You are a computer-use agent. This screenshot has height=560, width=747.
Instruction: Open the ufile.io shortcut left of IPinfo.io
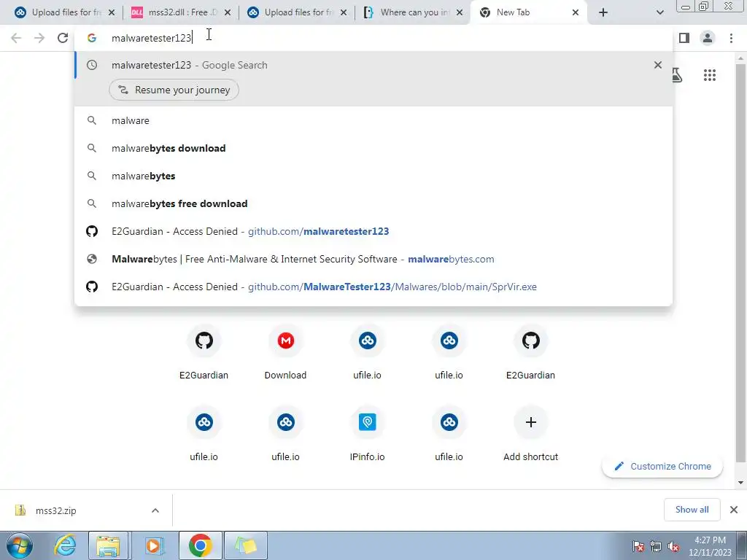tap(285, 435)
